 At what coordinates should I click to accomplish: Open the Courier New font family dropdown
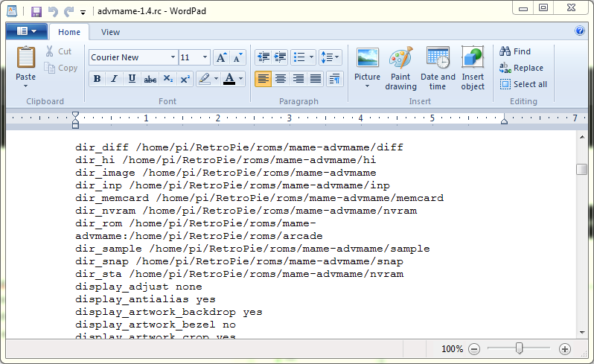point(173,57)
